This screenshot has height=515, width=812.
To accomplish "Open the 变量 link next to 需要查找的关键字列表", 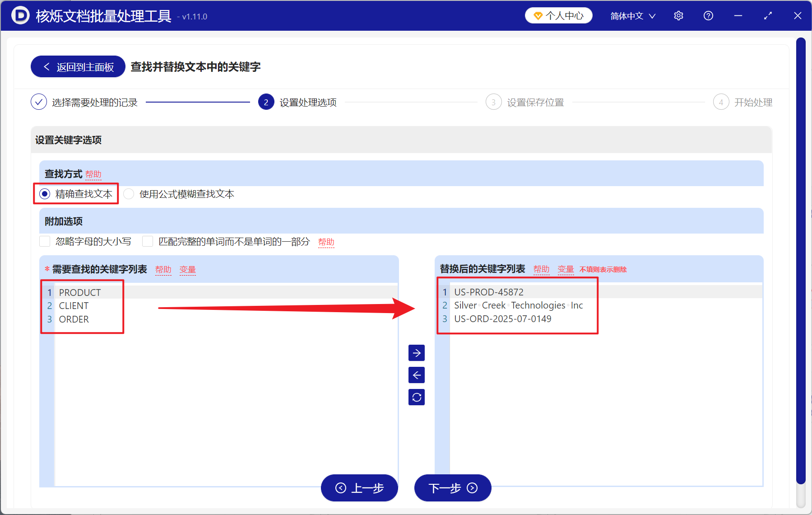I will point(187,269).
